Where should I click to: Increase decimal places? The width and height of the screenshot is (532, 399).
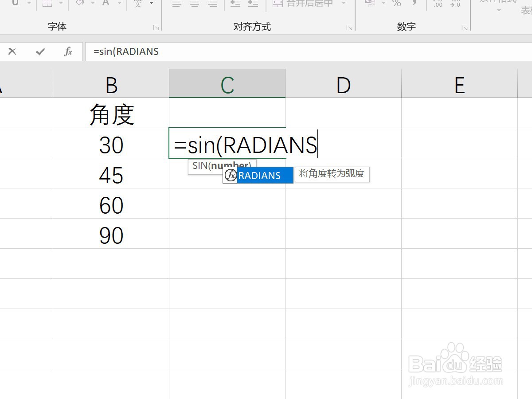coord(438,4)
